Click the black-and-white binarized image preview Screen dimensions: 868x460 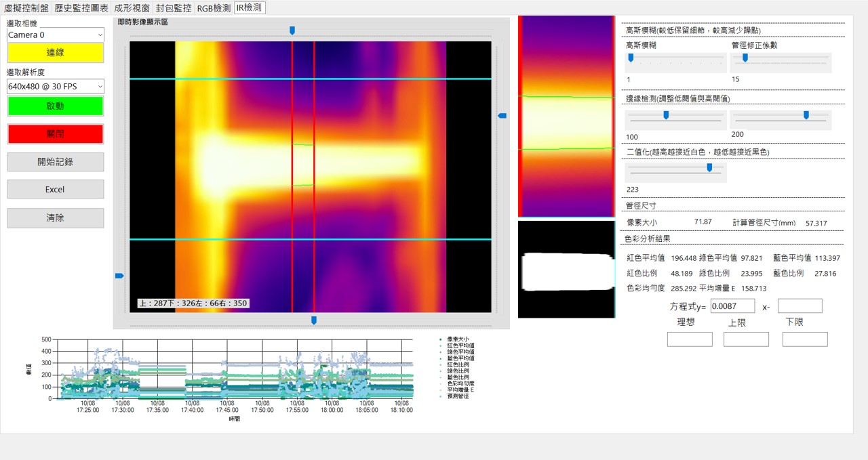[566, 270]
